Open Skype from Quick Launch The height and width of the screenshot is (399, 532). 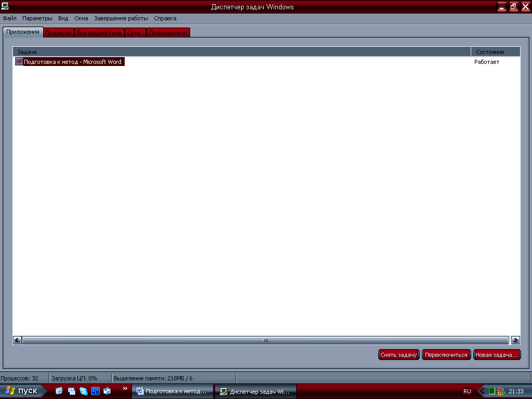[84, 391]
